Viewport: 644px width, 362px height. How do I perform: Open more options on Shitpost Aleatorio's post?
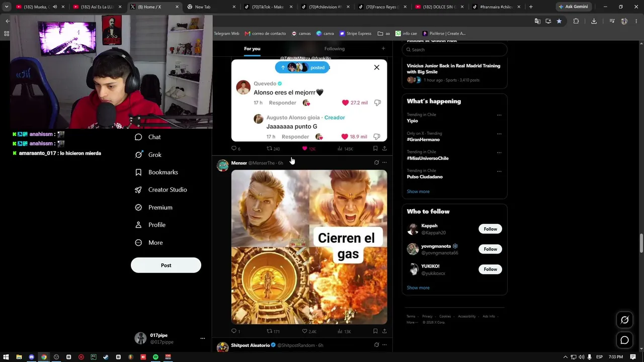click(x=384, y=345)
